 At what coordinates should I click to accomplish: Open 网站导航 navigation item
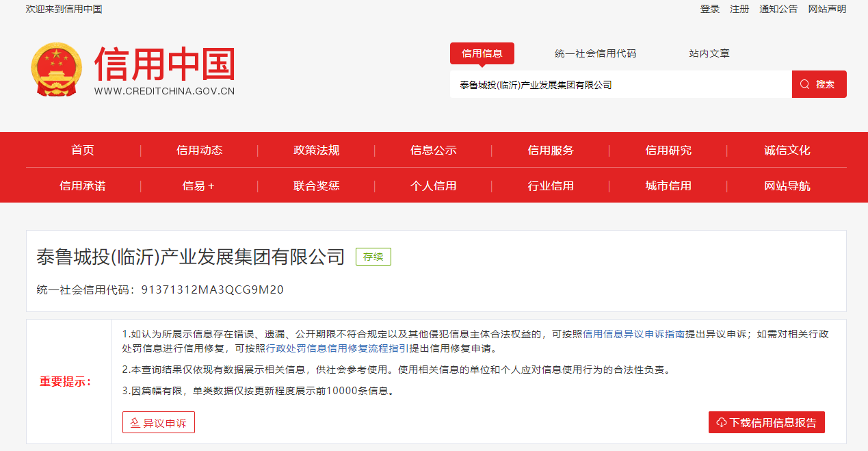787,185
